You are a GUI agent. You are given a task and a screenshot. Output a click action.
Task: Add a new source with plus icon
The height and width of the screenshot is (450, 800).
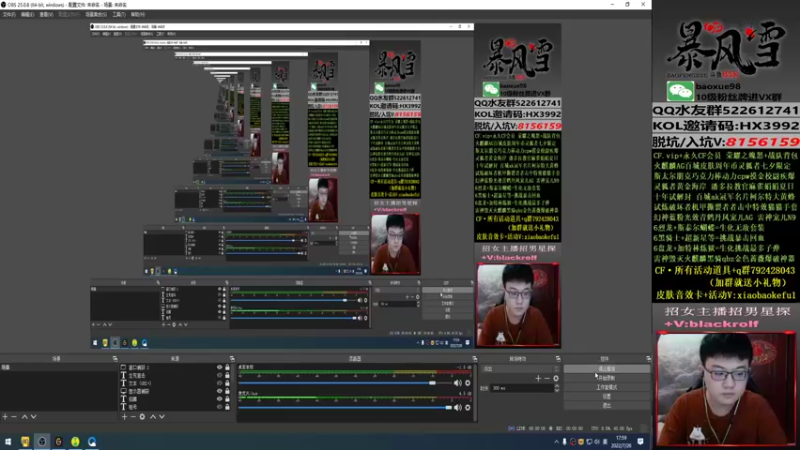point(124,417)
